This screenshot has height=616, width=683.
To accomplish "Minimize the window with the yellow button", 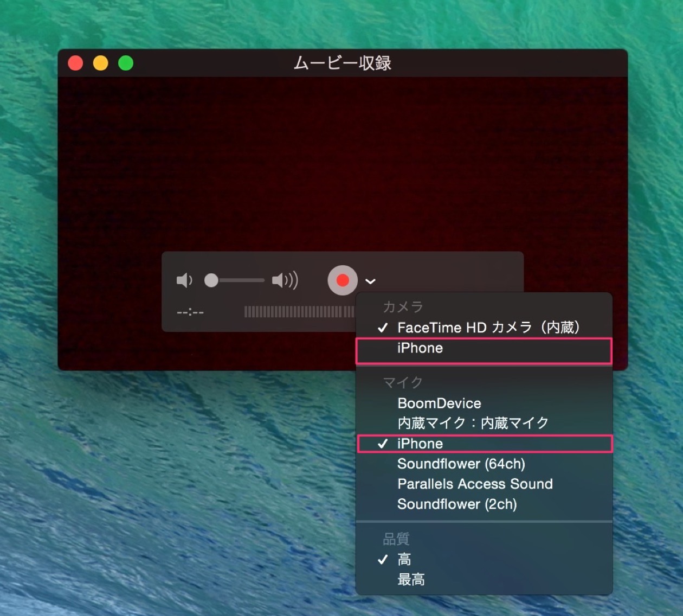I will pyautogui.click(x=101, y=63).
